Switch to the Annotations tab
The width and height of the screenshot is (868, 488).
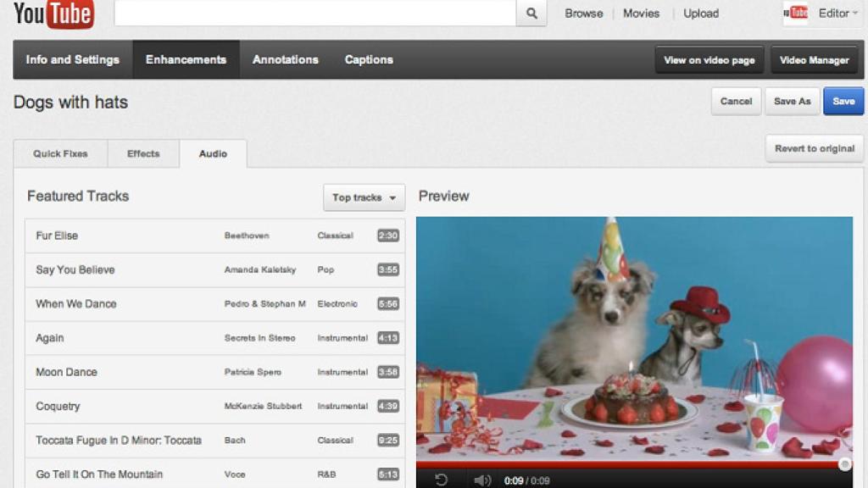pos(286,59)
